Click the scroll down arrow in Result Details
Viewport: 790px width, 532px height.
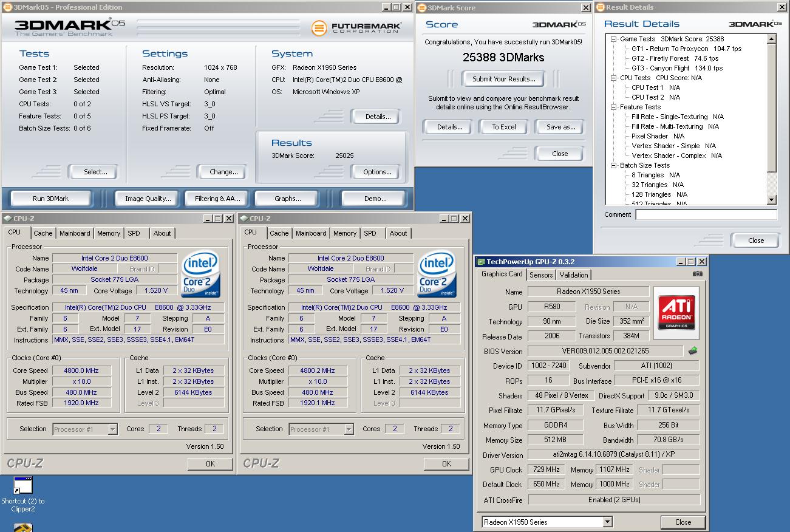[772, 200]
